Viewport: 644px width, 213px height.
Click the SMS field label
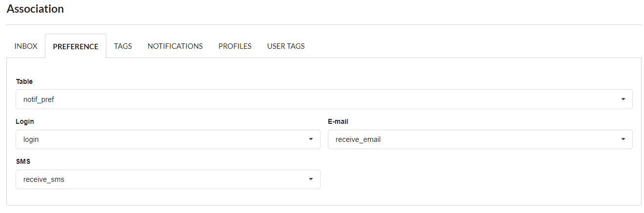coord(23,161)
